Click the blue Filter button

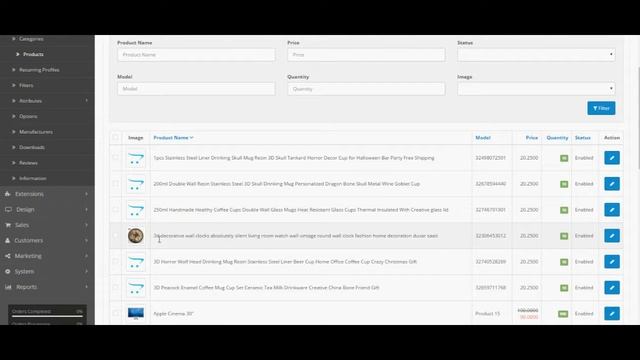[601, 108]
